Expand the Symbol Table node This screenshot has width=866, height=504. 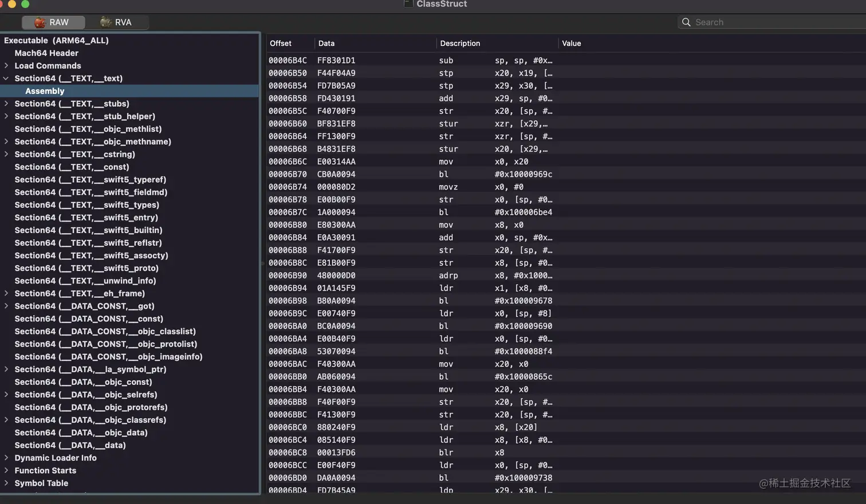(x=6, y=483)
